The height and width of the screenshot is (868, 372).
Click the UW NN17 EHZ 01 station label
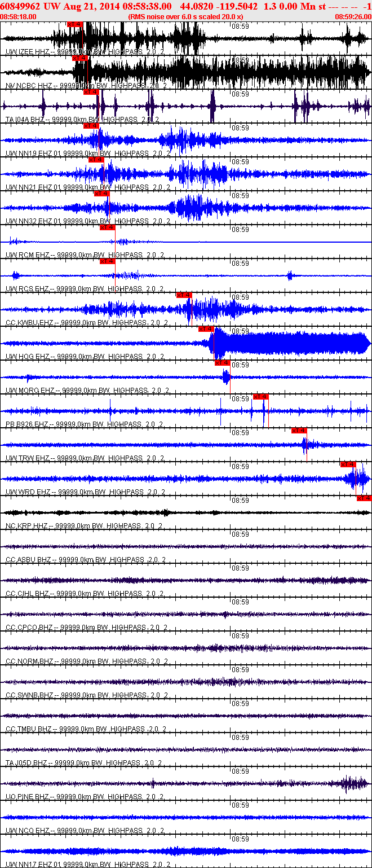point(87,864)
